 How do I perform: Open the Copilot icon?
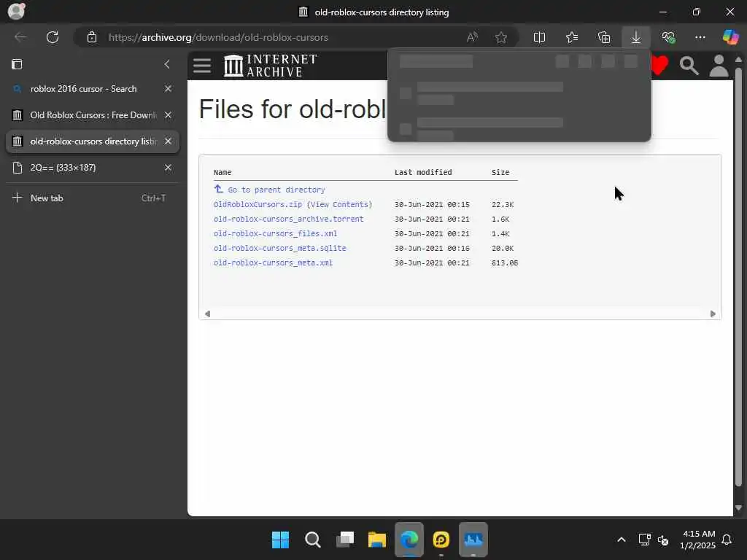(x=730, y=37)
